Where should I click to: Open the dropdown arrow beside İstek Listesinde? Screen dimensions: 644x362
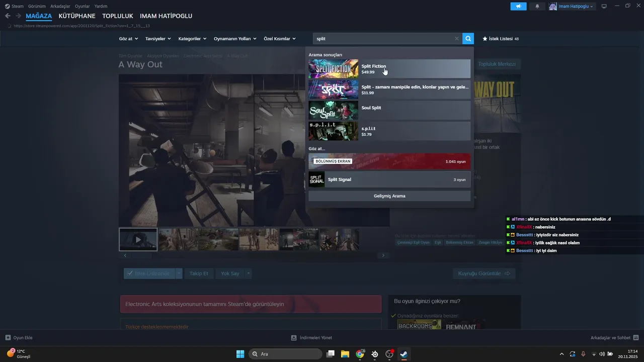click(x=179, y=274)
